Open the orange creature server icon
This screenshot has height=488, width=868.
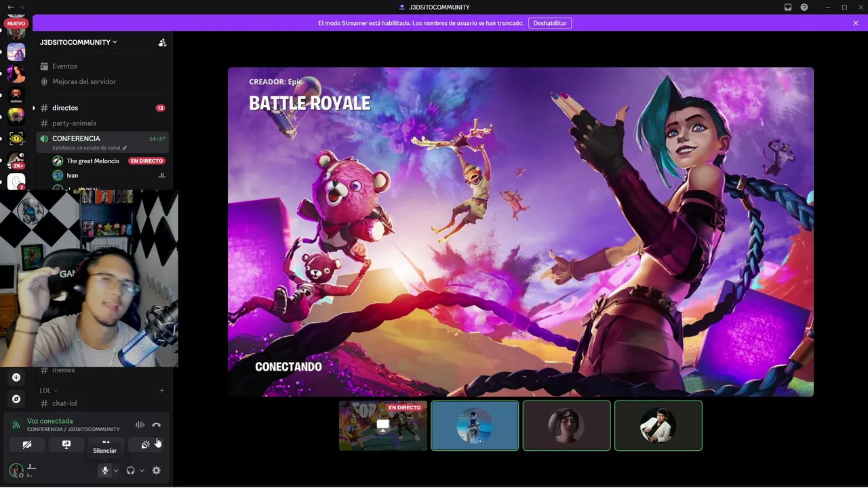(x=16, y=96)
